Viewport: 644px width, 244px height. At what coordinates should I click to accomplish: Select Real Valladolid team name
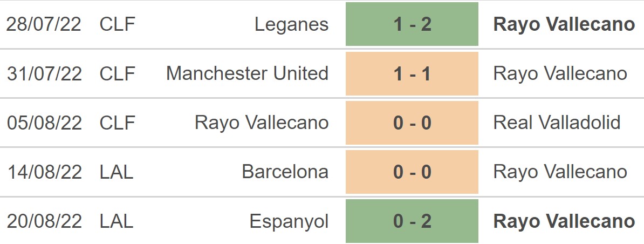[557, 123]
